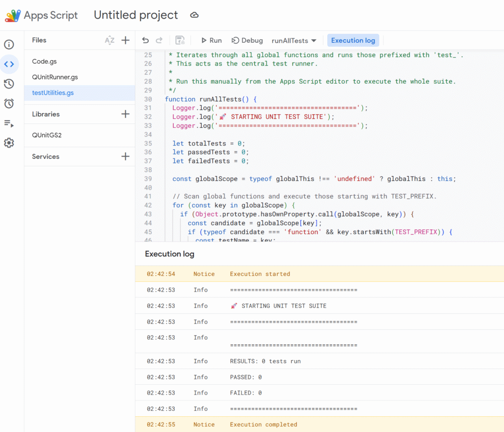Sort files alphabetically with AZ icon
This screenshot has width=504, height=432.
click(x=109, y=40)
